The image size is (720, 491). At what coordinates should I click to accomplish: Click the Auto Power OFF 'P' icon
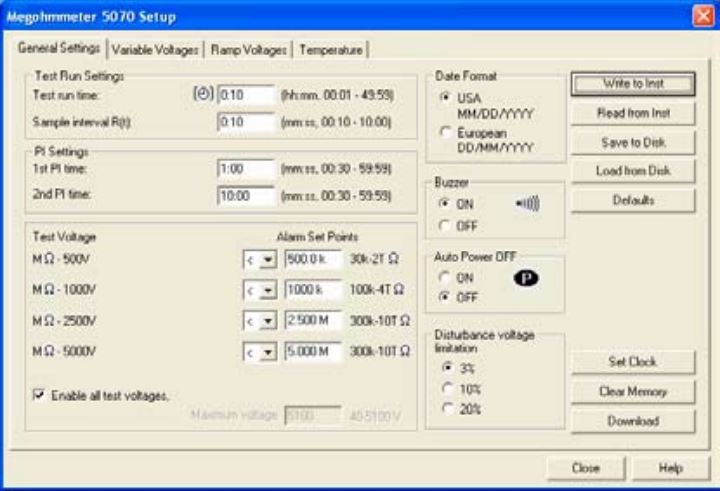pyautogui.click(x=526, y=278)
